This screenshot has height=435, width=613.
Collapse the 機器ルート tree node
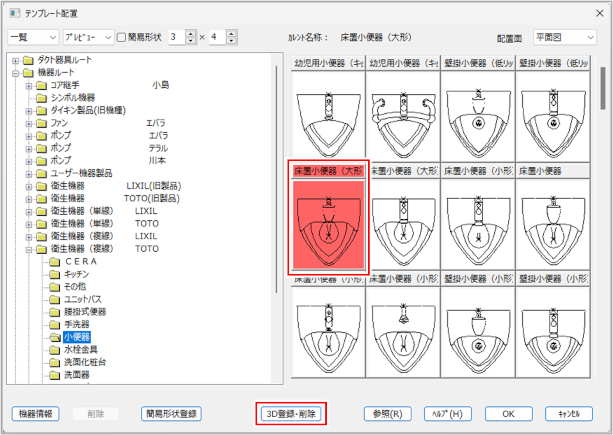pos(15,74)
